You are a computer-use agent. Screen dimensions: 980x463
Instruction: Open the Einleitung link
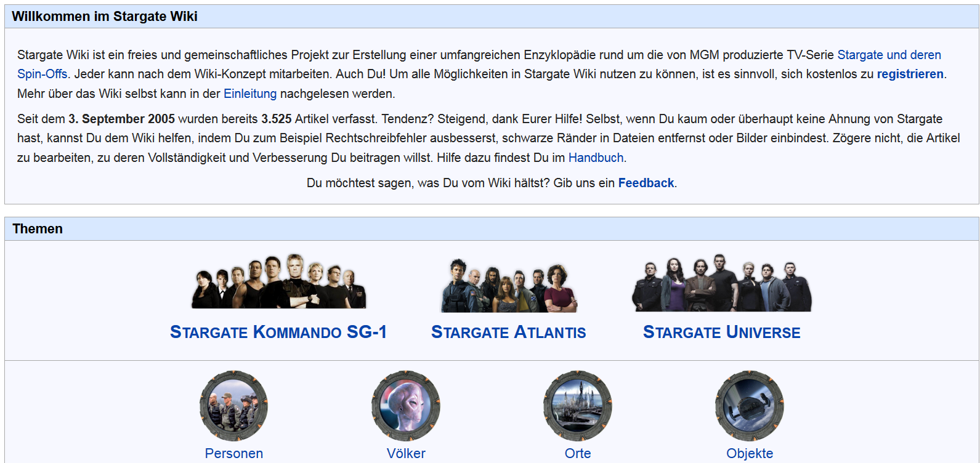pos(250,94)
